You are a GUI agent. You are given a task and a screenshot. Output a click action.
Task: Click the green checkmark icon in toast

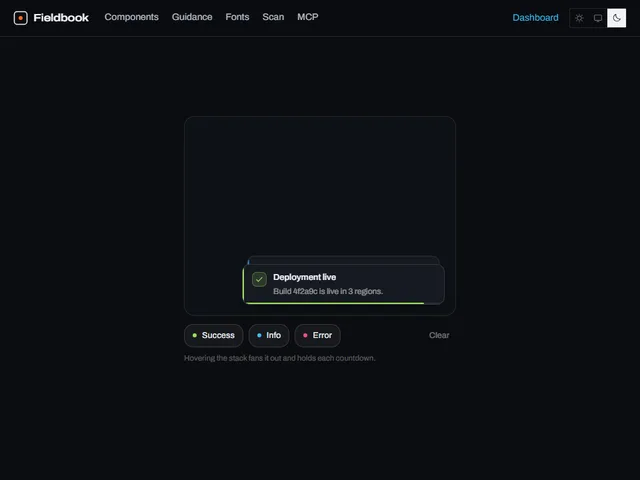259,280
